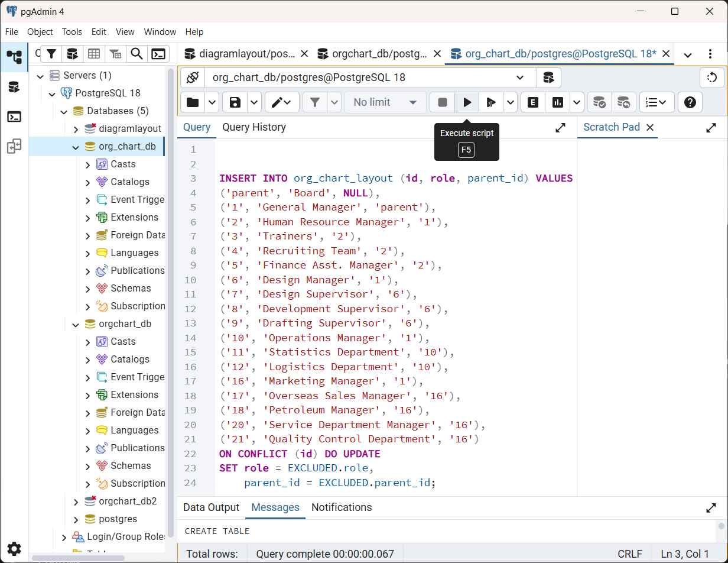Image resolution: width=728 pixels, height=563 pixels.
Task: Collapse the org_chart_db database node
Action: 76,147
